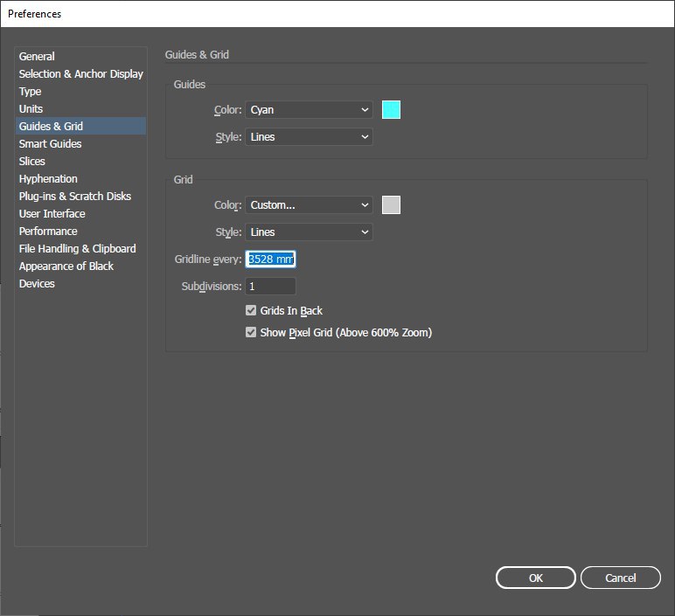Select Selection & Anchor Display category

[81, 74]
